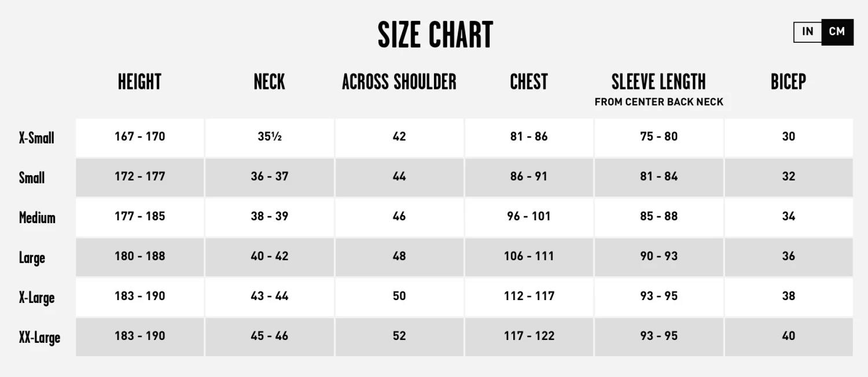Select the XX-Large size row label

(x=39, y=337)
